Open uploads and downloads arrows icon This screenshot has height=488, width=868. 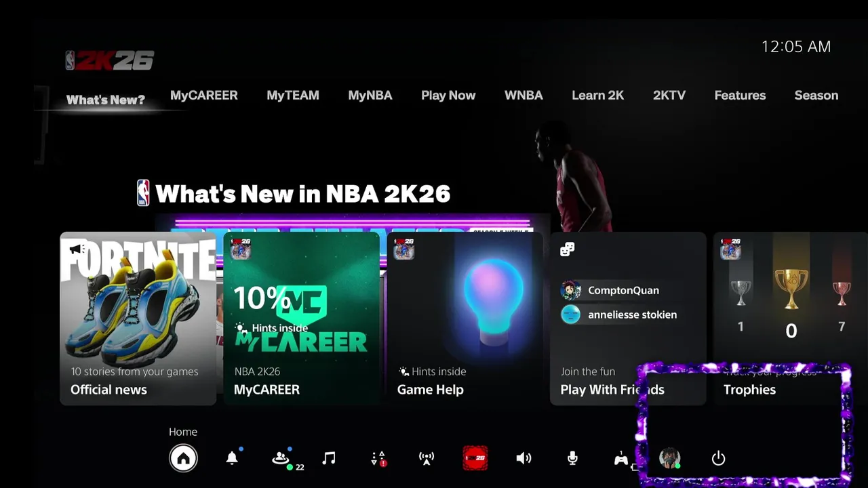tap(378, 458)
